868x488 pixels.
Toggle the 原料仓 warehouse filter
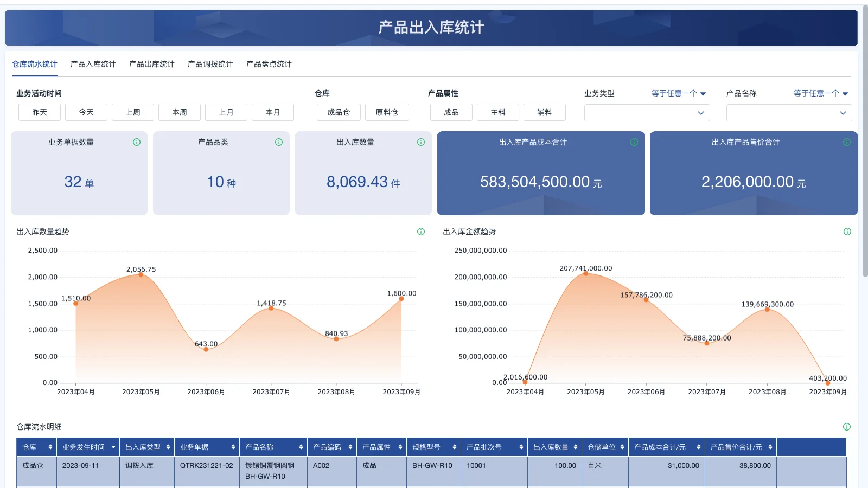point(387,112)
